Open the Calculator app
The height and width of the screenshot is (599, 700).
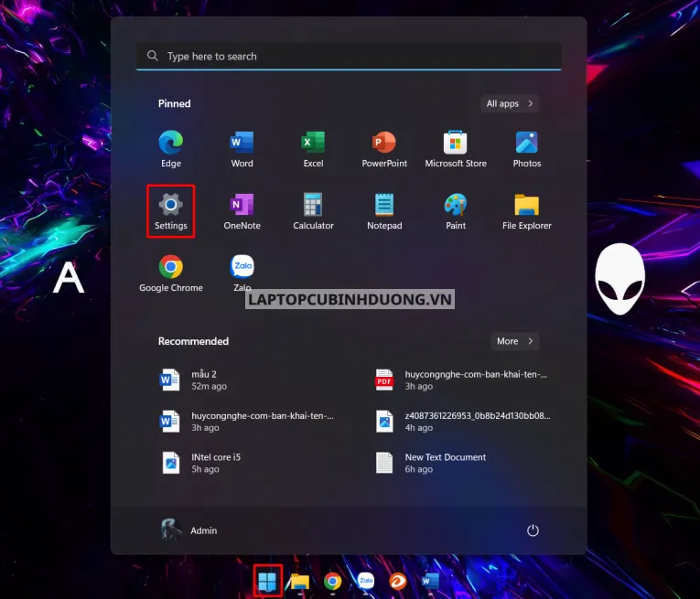click(x=313, y=211)
